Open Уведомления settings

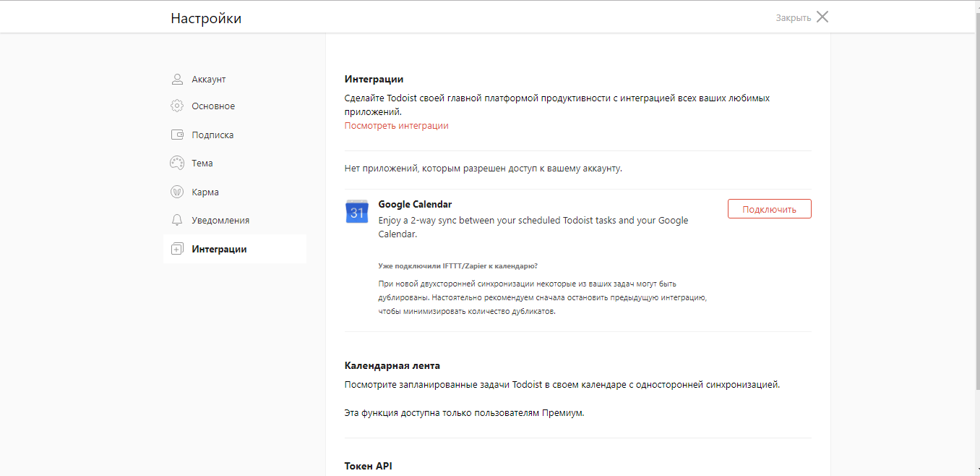point(220,221)
